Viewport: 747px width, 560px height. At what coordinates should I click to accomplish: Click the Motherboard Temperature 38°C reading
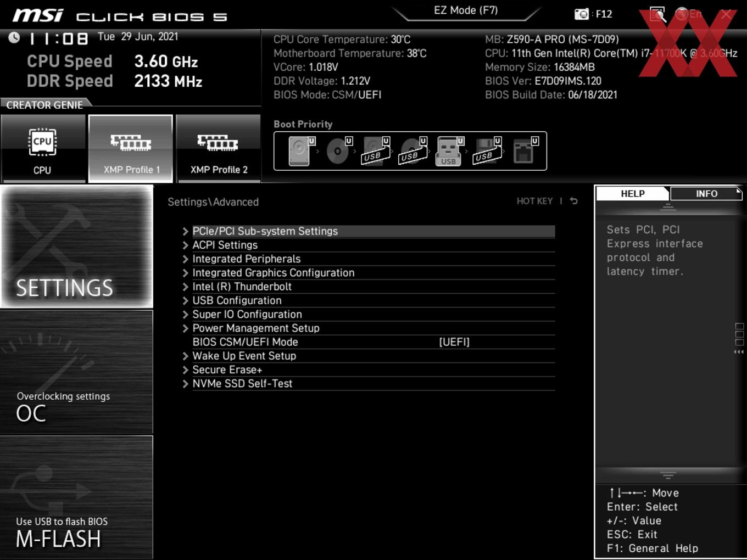[x=350, y=53]
